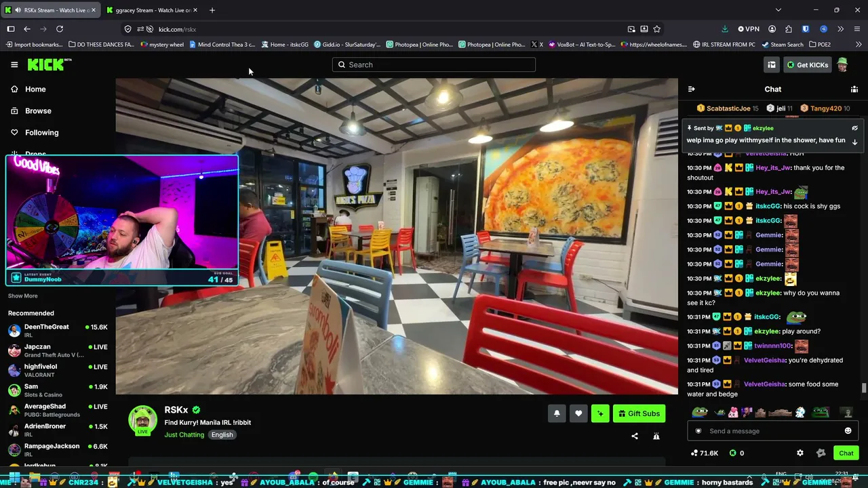Screen dimensions: 868x488
Task: Switch to ggracey Stream browser tab
Action: tap(153, 10)
